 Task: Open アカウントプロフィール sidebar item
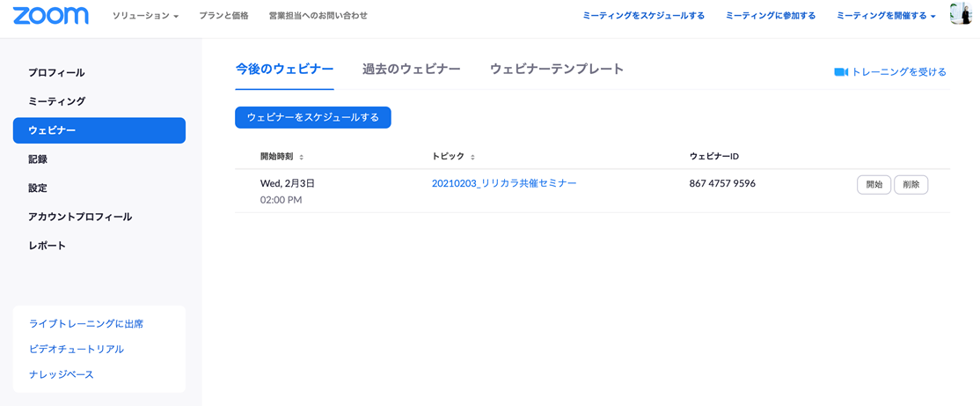[80, 217]
